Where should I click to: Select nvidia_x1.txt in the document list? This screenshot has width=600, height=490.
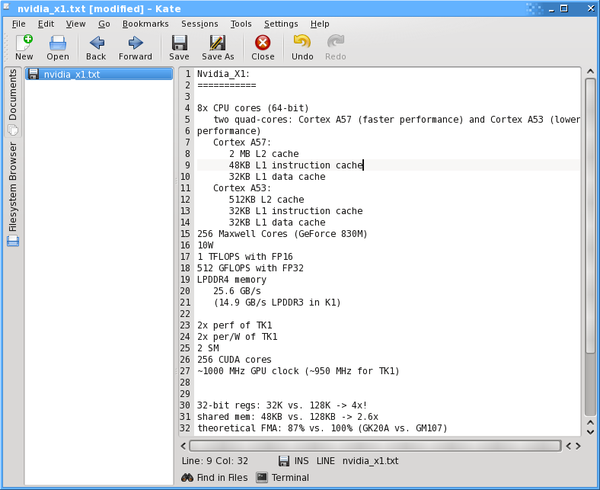tap(99, 74)
